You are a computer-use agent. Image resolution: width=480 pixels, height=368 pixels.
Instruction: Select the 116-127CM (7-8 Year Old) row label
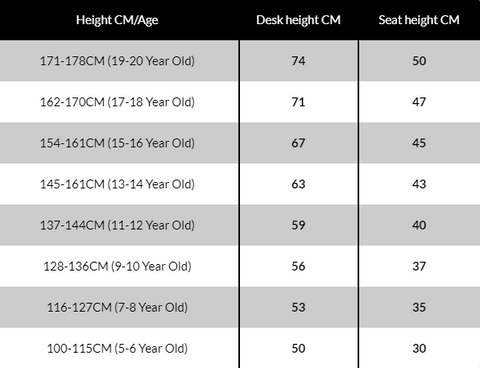[117, 307]
